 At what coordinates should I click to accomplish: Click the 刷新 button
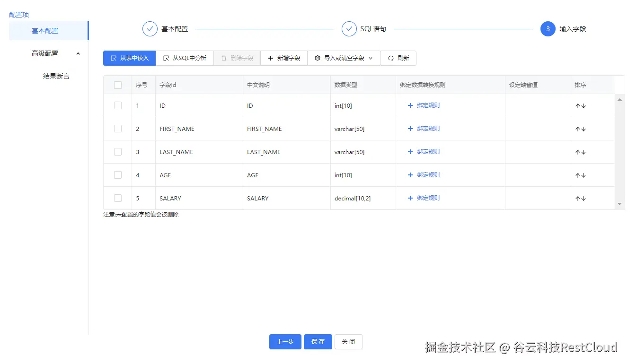pos(398,58)
